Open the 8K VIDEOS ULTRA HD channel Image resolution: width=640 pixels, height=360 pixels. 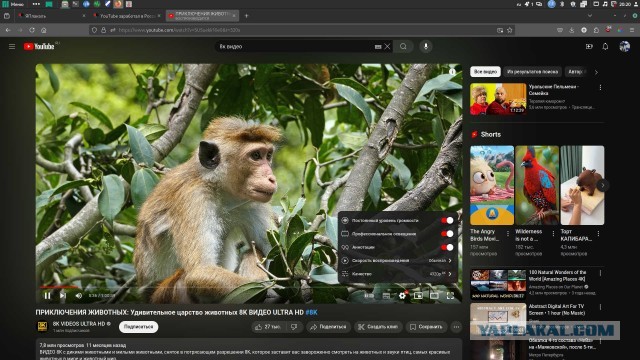point(79,324)
